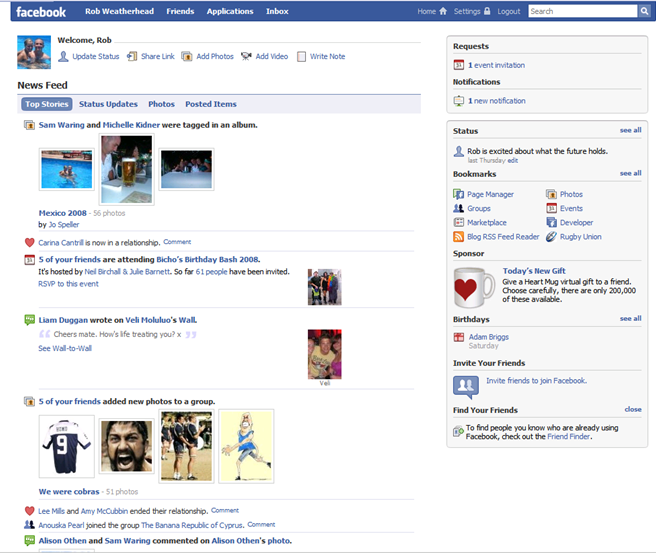The width and height of the screenshot is (656, 553).
Task: Open Adam Briggs birthday link
Action: (x=489, y=337)
